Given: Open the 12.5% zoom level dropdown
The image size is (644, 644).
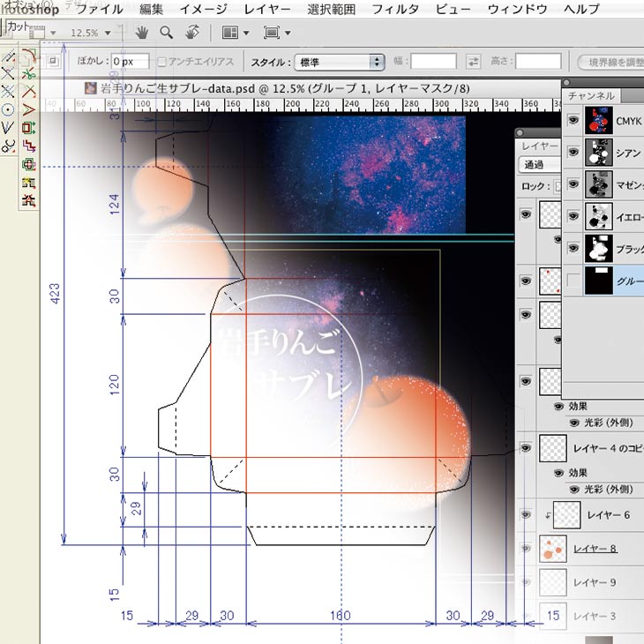Looking at the screenshot, I should coord(108,33).
